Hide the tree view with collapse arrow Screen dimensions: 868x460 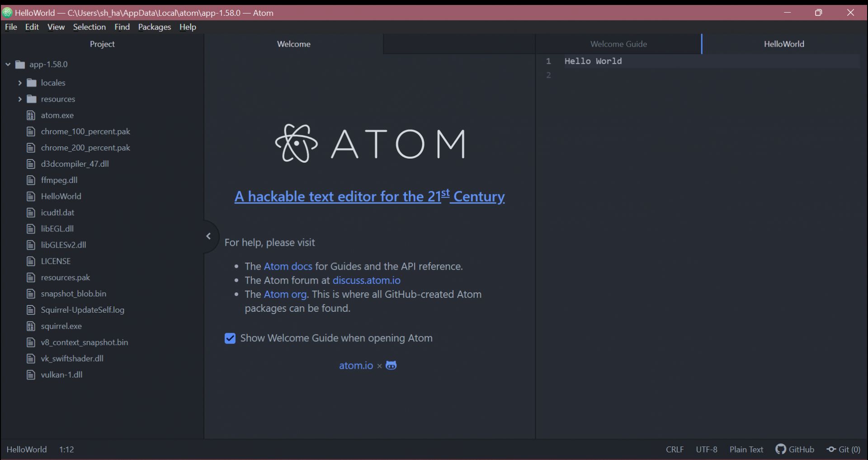tap(208, 236)
